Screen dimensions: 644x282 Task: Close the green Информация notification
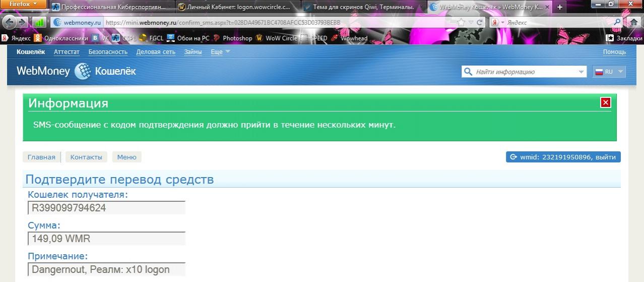(x=606, y=102)
